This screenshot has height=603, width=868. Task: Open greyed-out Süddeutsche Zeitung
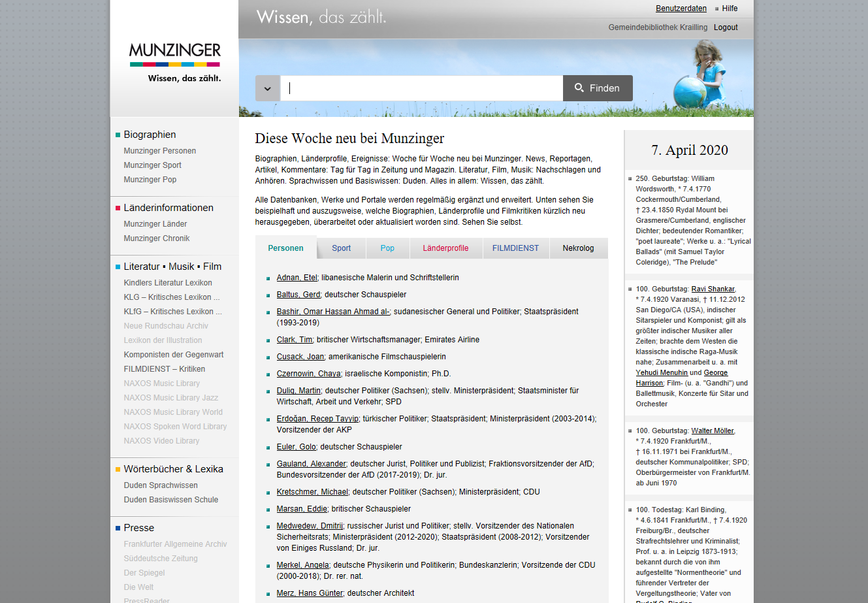coord(161,559)
